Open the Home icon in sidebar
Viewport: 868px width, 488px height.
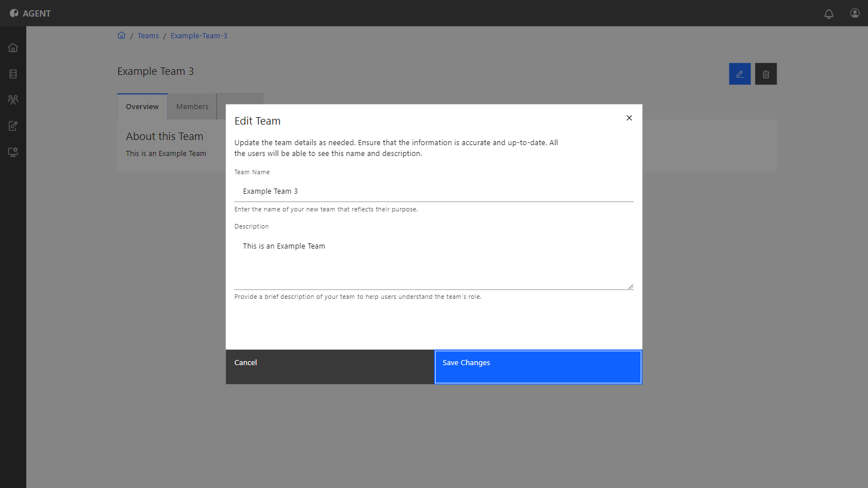[13, 47]
